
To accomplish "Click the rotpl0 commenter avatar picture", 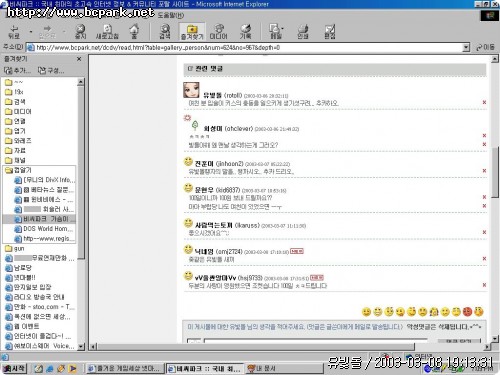I will click(191, 90).
